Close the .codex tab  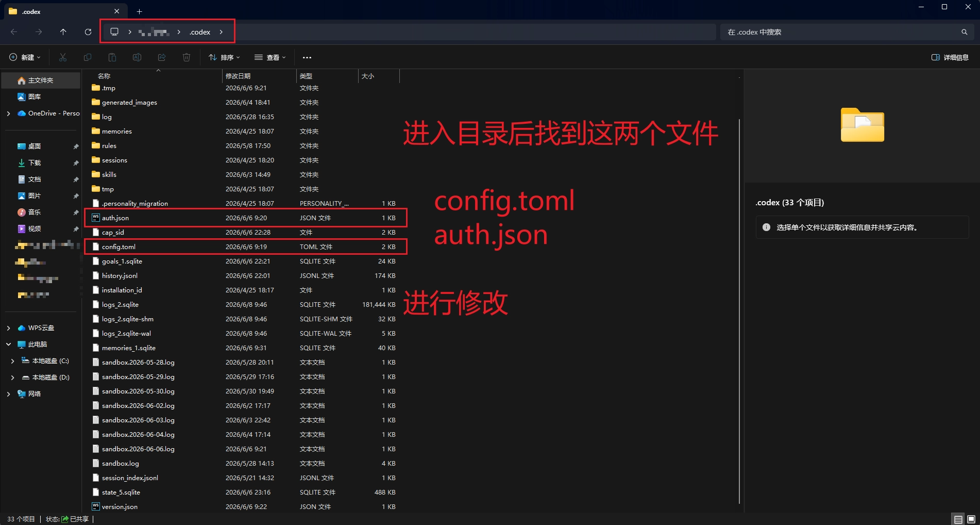(117, 11)
